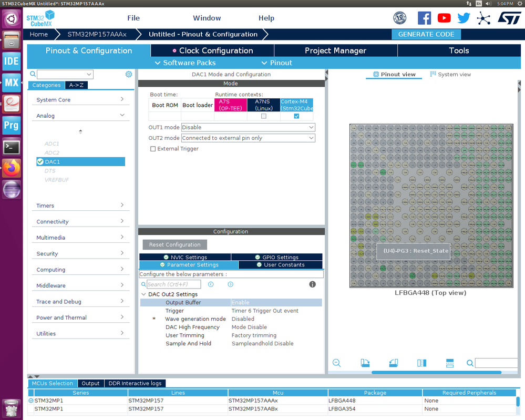Show parameter information icon
The image size is (525, 420).
tap(312, 284)
